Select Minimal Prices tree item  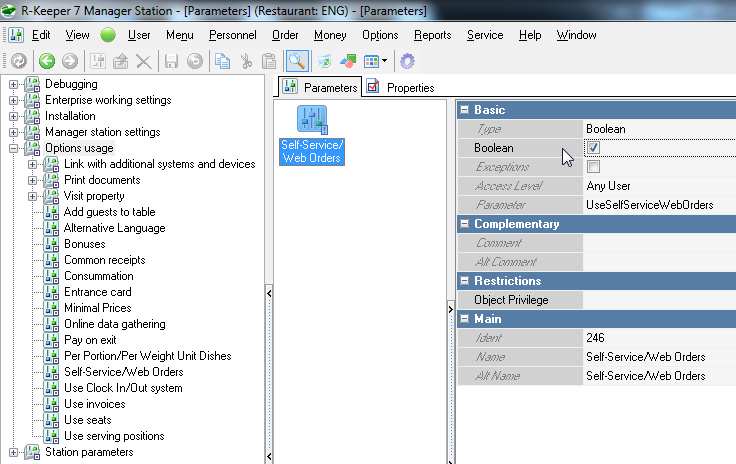tap(98, 308)
